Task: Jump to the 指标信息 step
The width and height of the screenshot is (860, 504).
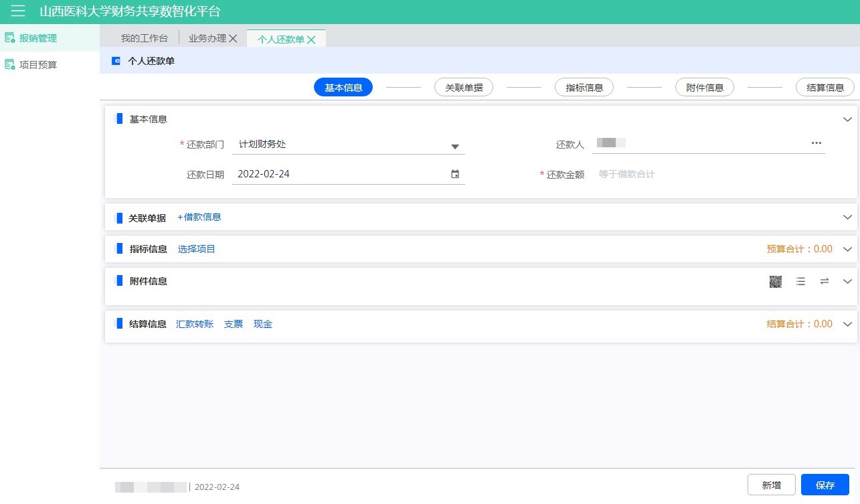Action: 584,88
